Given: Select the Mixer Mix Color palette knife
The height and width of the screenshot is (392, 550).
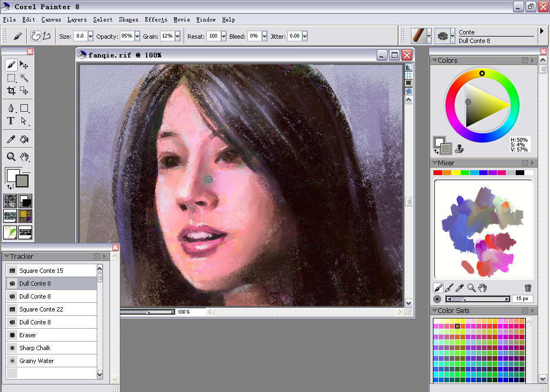Looking at the screenshot, I should 449,288.
